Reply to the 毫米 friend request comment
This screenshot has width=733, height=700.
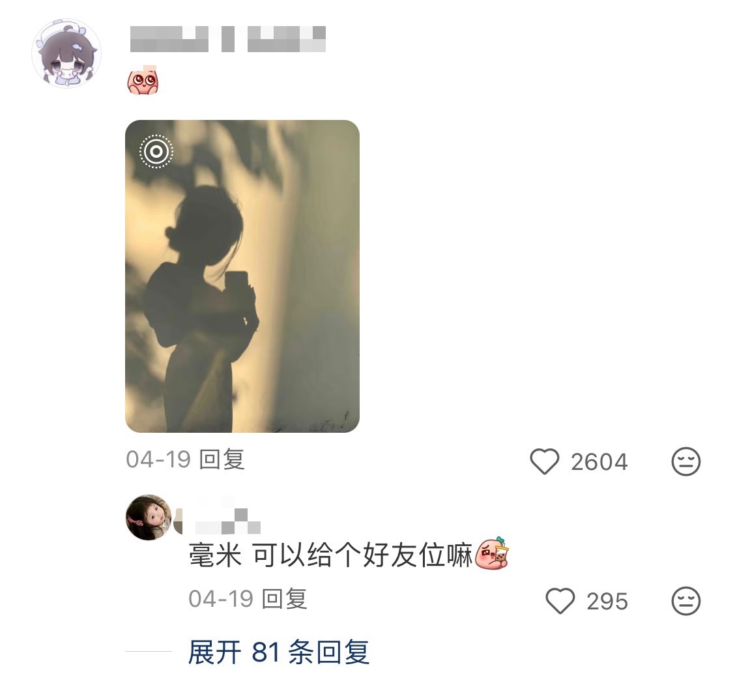point(284,598)
